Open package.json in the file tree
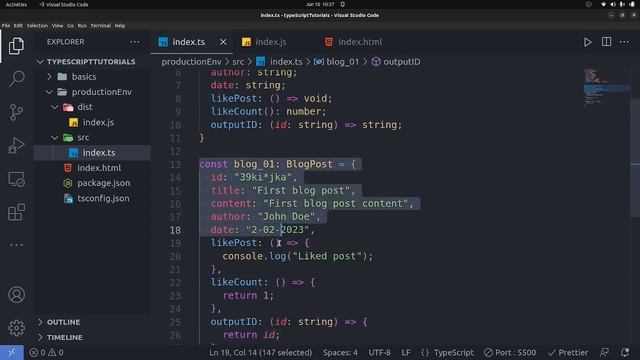The image size is (640, 360). [x=92, y=183]
